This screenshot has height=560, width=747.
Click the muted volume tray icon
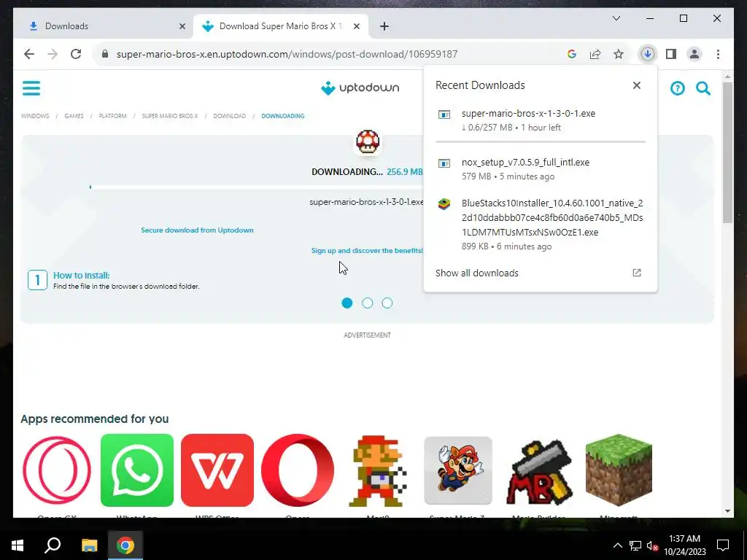click(652, 545)
